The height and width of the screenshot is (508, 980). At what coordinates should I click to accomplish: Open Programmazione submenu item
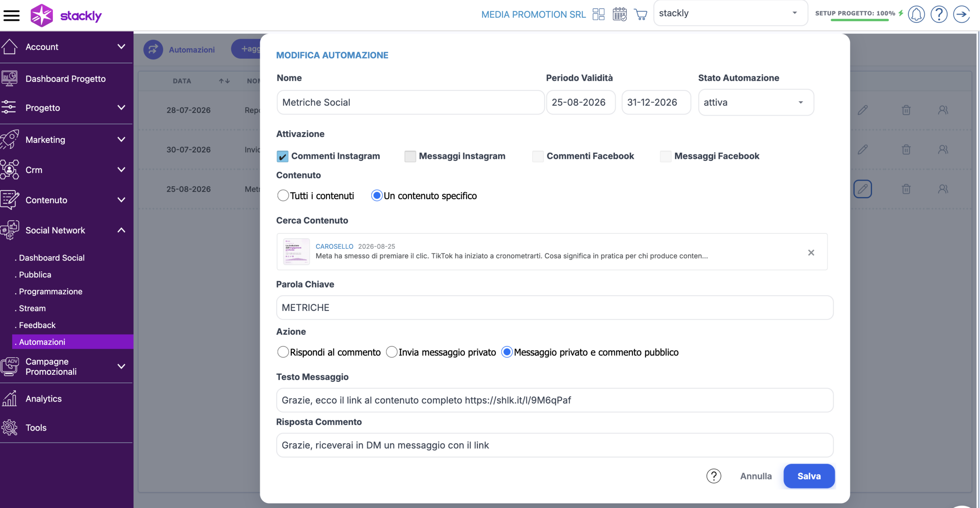click(x=51, y=291)
